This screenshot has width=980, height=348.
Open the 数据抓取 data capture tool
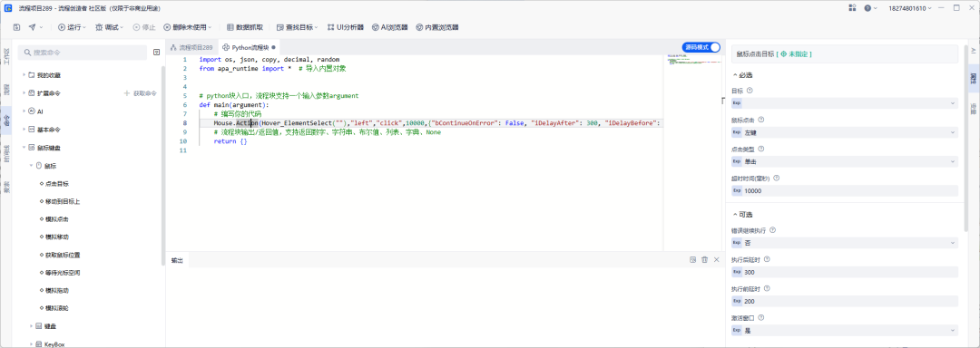(244, 27)
